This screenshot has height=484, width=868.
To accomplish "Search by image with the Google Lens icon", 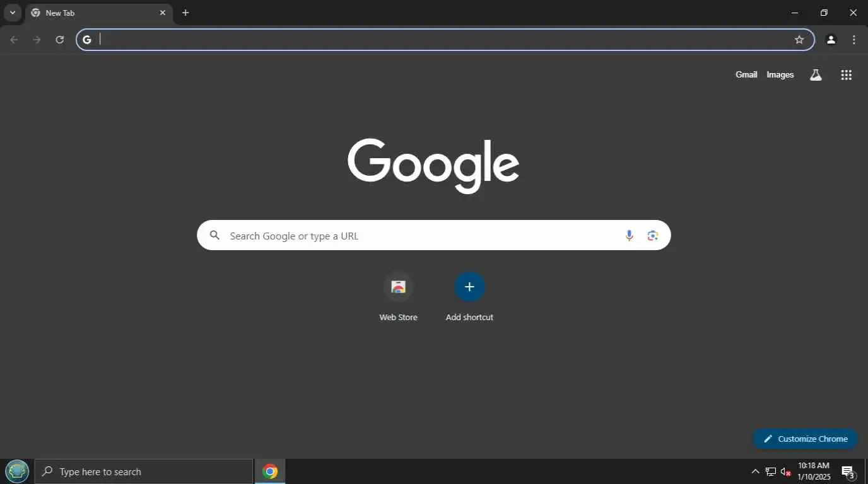I will click(x=653, y=235).
